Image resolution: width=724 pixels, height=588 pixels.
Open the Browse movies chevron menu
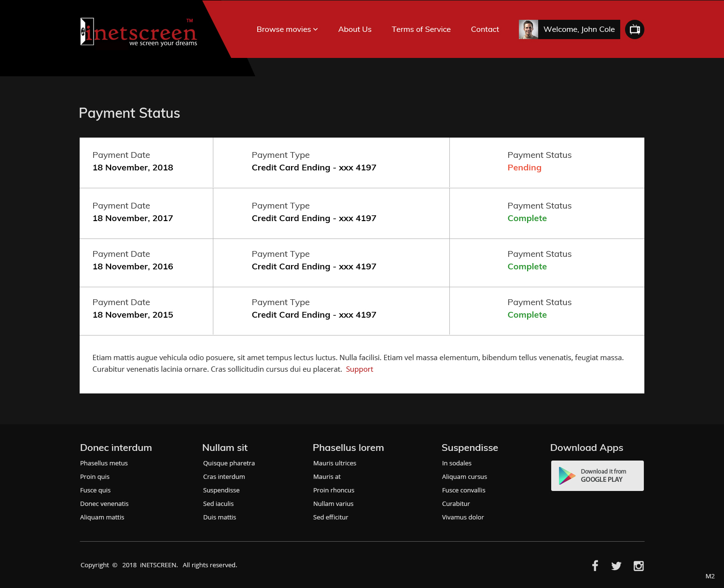pos(316,29)
